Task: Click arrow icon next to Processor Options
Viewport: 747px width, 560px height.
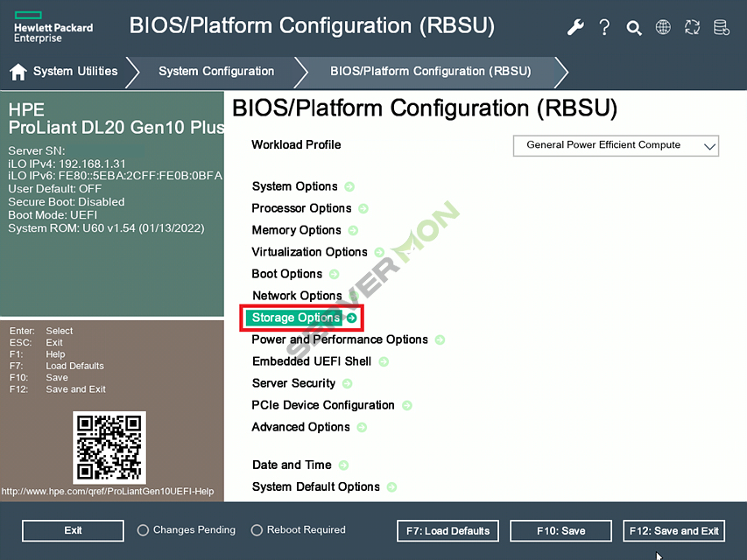Action: click(363, 208)
